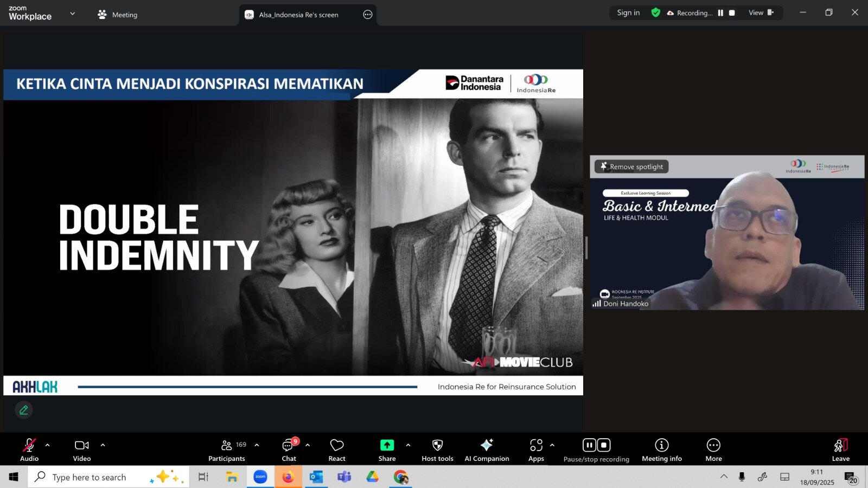Expand the audio options arrow
Image resolution: width=868 pixels, height=488 pixels.
coord(48,445)
